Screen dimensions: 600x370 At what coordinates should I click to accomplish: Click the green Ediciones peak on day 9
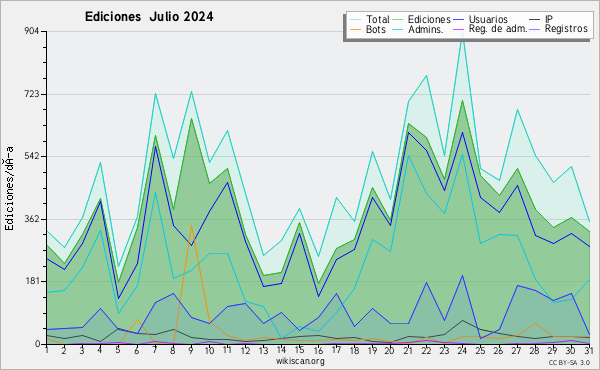coord(191,119)
